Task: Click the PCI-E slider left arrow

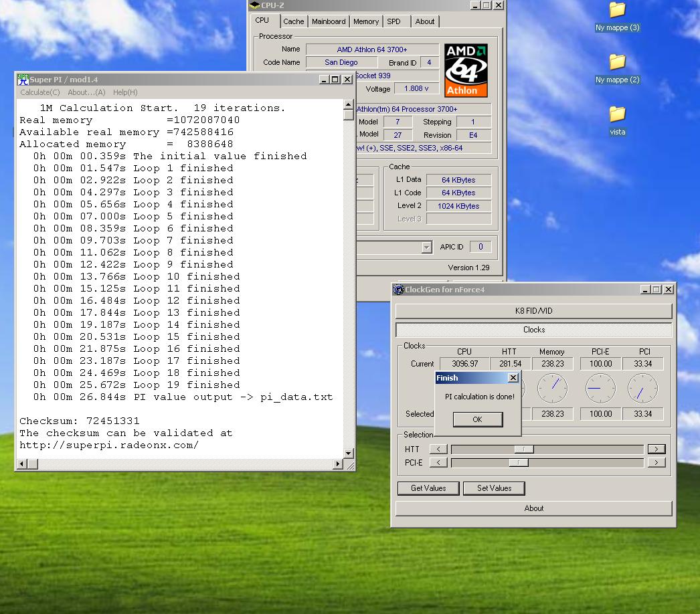Action: [x=438, y=462]
